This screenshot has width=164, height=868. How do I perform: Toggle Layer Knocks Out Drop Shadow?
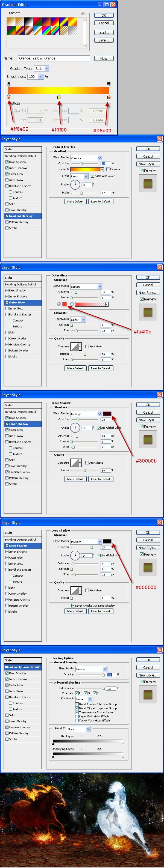coord(73,605)
